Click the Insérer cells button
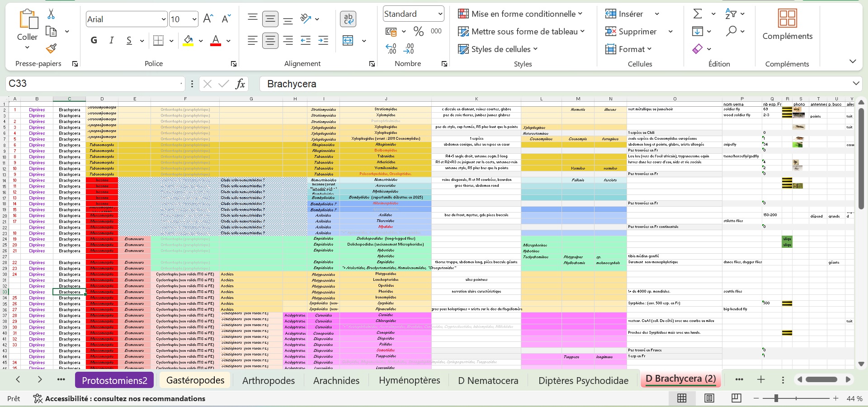This screenshot has width=868, height=407. tap(624, 14)
